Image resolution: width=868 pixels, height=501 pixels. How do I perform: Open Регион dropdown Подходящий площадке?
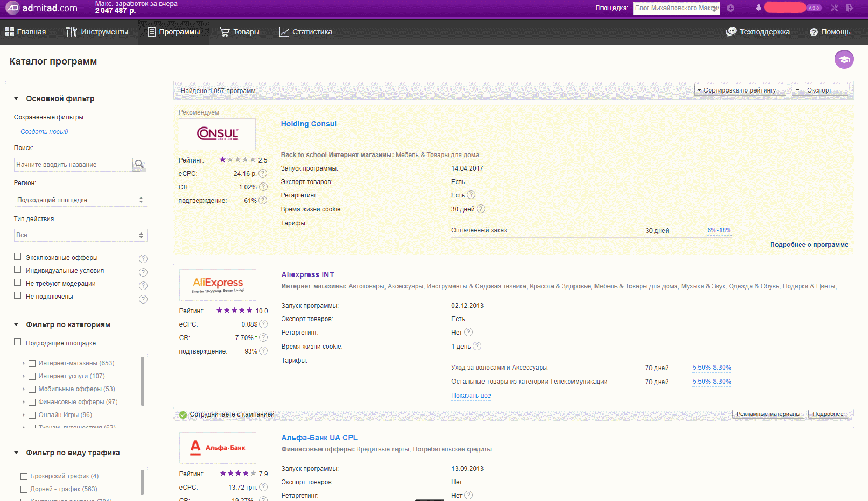tap(81, 200)
